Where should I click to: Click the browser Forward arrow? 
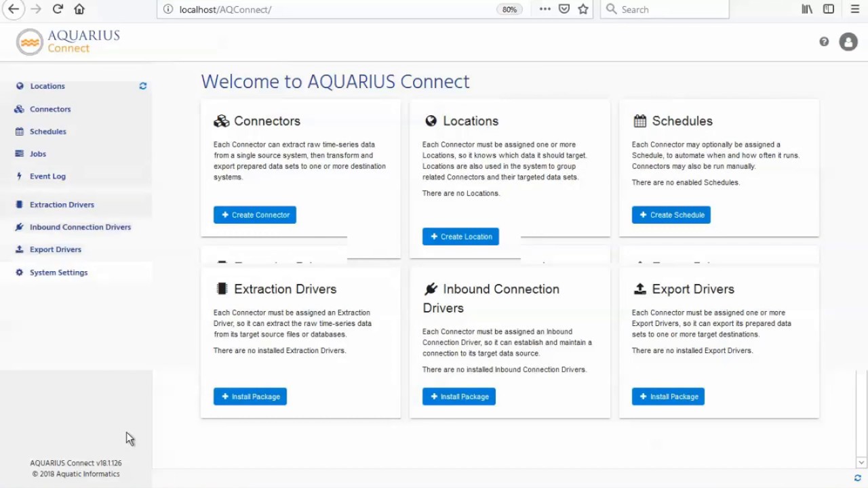pos(36,9)
